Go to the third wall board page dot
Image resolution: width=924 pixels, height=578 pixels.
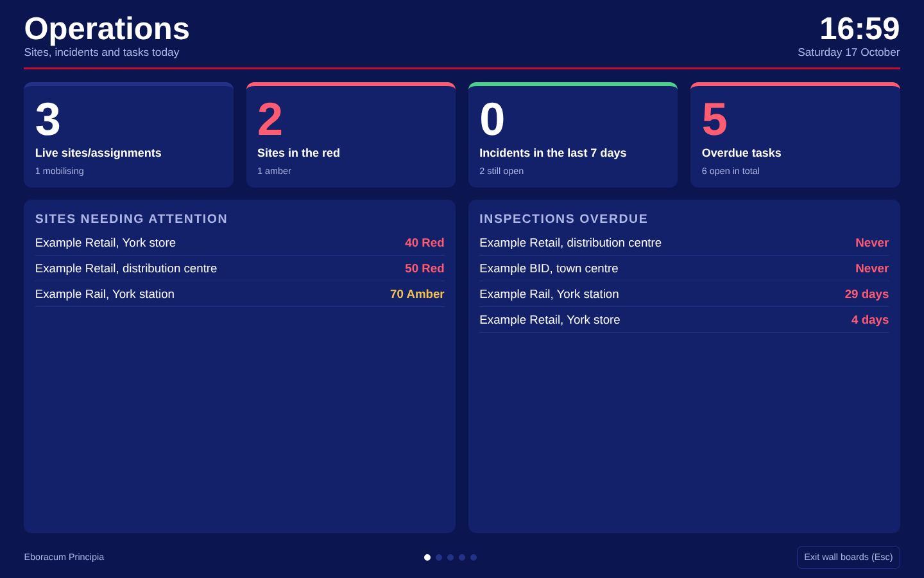point(450,557)
